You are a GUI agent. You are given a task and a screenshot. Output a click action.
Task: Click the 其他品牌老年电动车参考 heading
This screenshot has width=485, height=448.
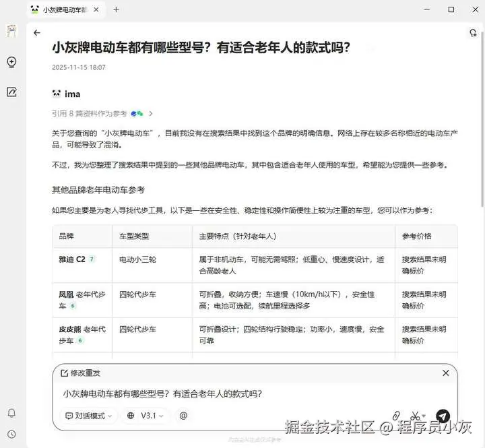(x=98, y=190)
